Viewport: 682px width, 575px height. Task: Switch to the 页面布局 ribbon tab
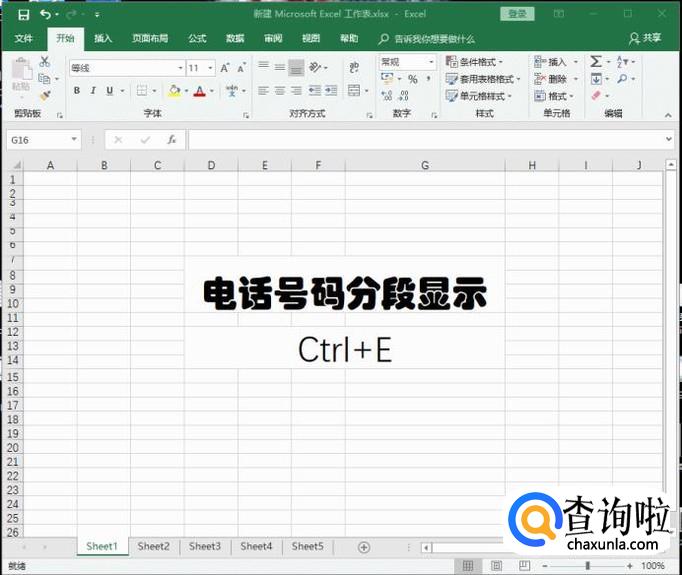pyautogui.click(x=150, y=39)
